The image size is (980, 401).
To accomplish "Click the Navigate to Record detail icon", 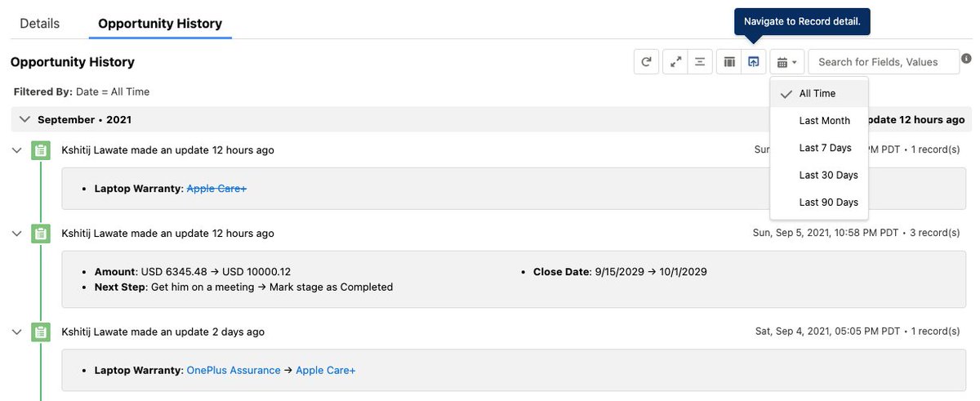I will (x=753, y=62).
